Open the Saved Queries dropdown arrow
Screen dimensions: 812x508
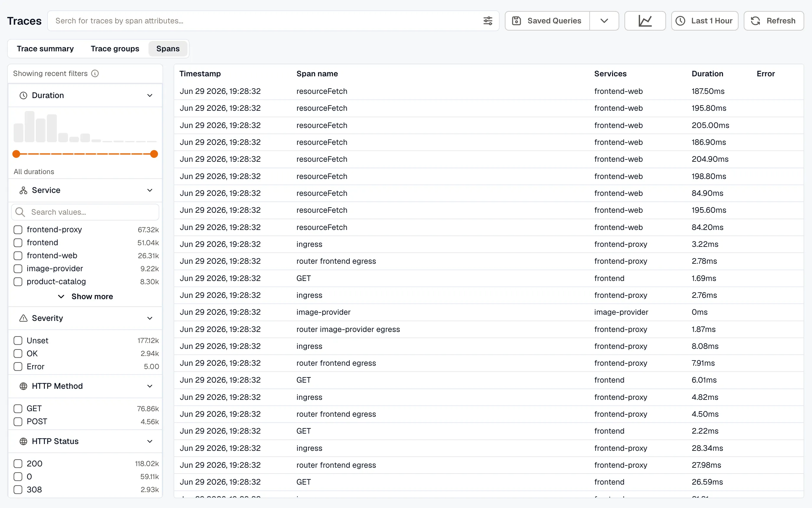[x=604, y=21]
